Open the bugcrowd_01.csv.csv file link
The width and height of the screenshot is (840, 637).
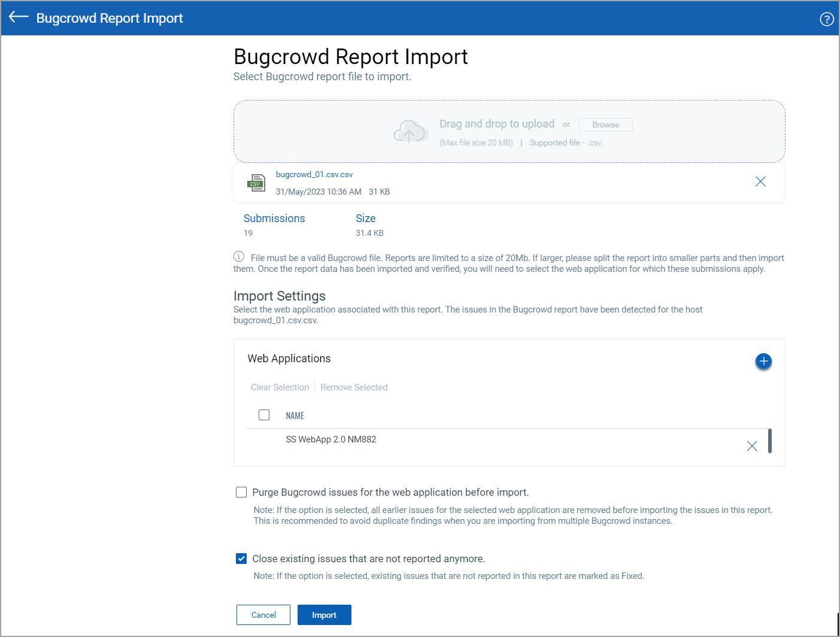click(314, 174)
